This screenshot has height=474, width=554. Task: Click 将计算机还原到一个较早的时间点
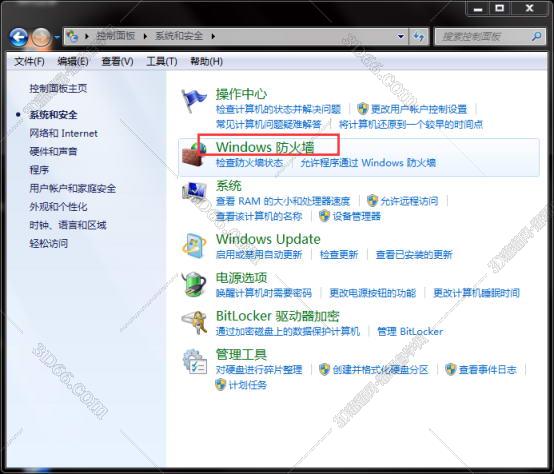click(411, 124)
